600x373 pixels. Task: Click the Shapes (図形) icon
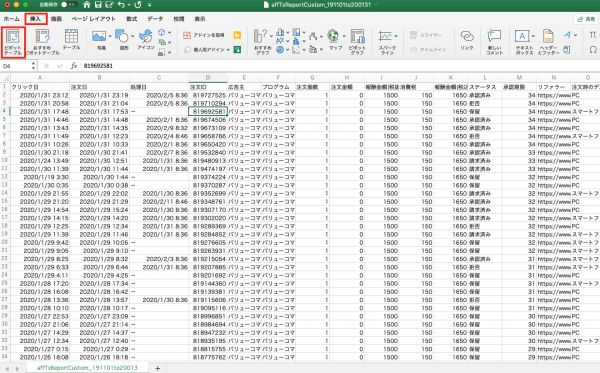[x=122, y=37]
